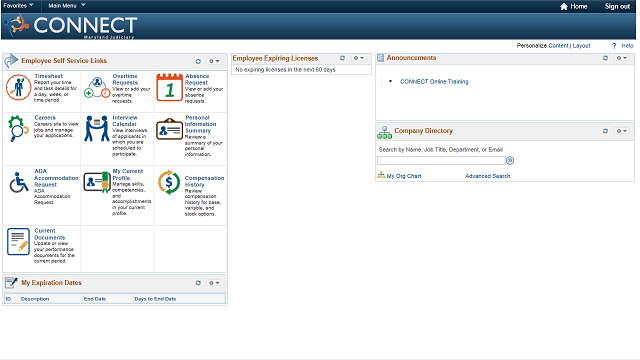The height and width of the screenshot is (360, 640).
Task: Click the My Org Chart icon
Action: (381, 175)
